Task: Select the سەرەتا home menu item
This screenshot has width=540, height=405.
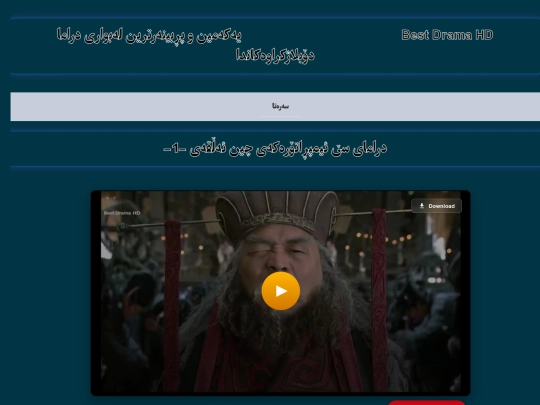Action: pos(280,106)
